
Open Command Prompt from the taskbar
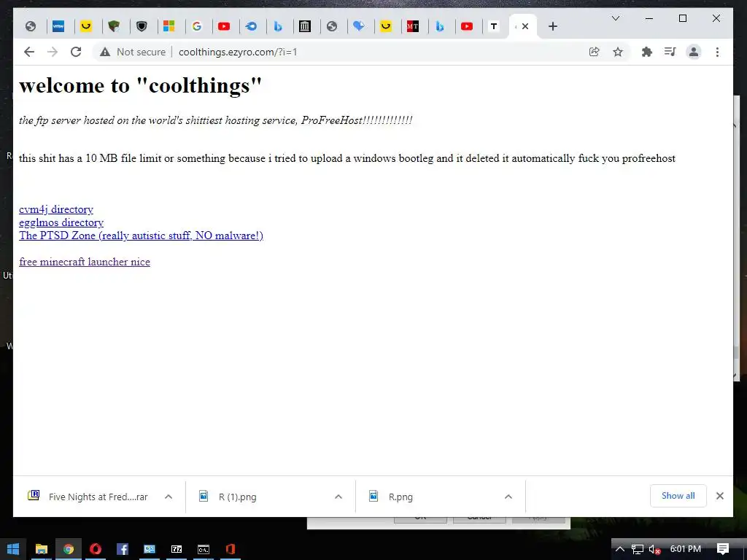click(204, 549)
